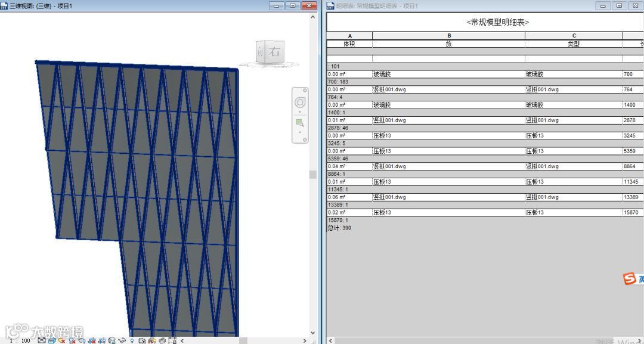The height and width of the screenshot is (344, 644).
Task: Click the schedule window title icon
Action: coord(330,6)
